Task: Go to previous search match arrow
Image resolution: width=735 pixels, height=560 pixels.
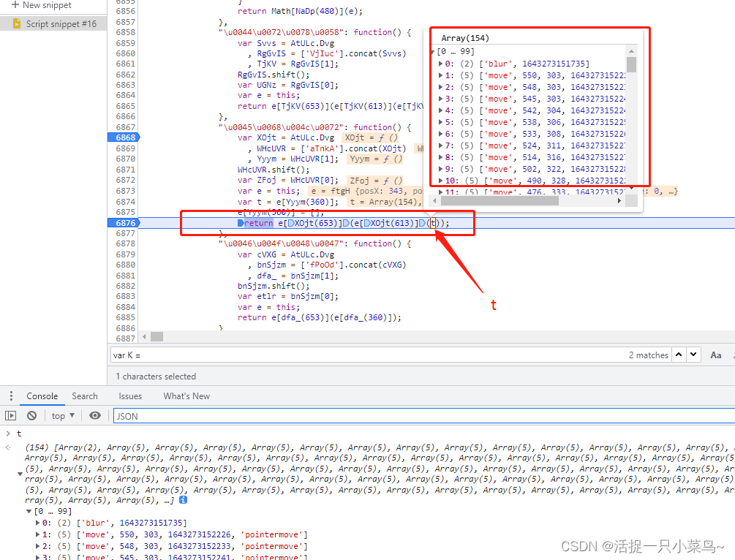Action: 679,355
